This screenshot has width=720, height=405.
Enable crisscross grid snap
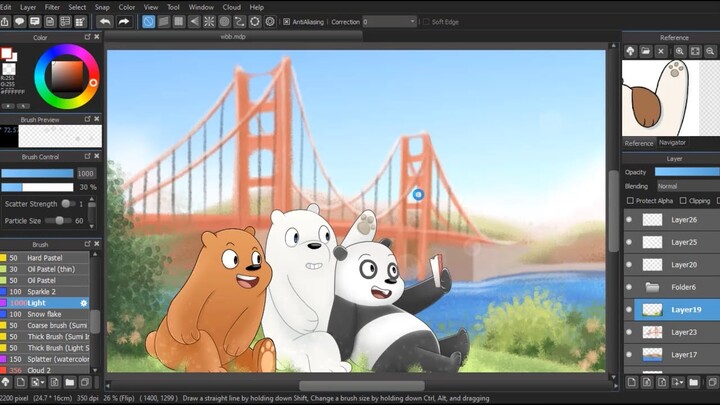(179, 22)
